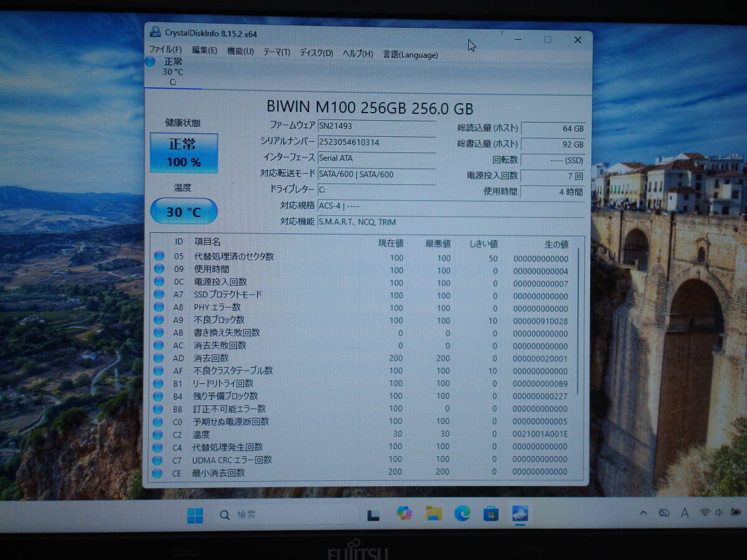Click the power-on hours value 4 時間
Screen dimensions: 747x560
click(553, 192)
